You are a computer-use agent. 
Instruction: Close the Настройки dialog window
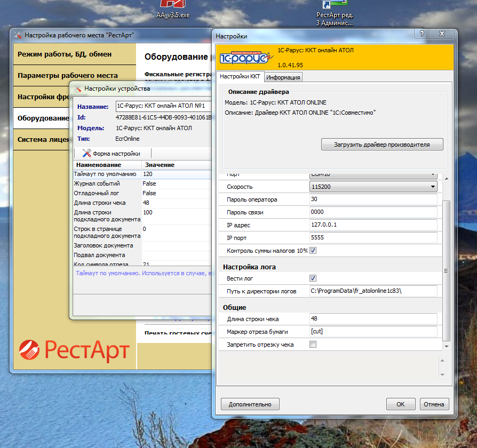pos(442,34)
